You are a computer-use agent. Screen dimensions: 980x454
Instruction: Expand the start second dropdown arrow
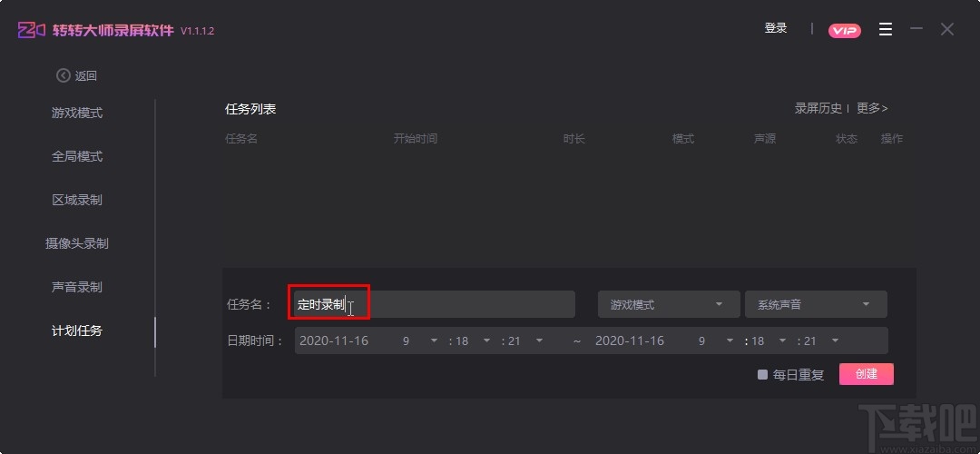coord(539,340)
